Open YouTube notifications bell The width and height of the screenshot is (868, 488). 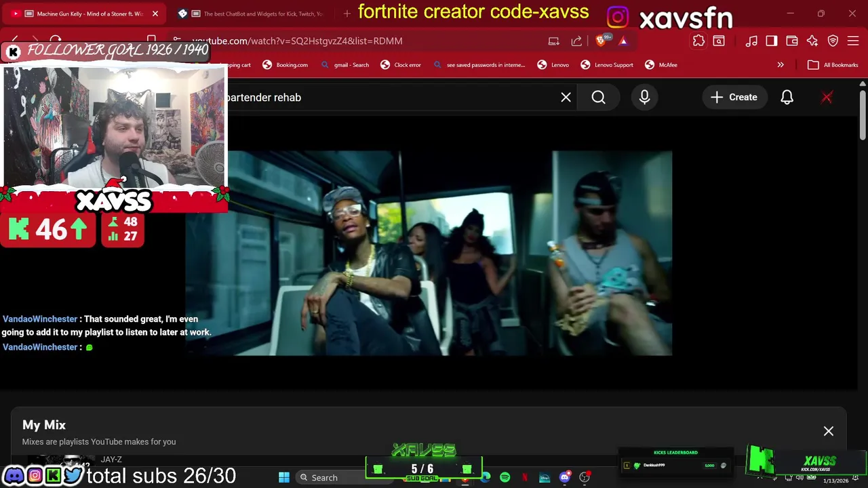(x=787, y=98)
